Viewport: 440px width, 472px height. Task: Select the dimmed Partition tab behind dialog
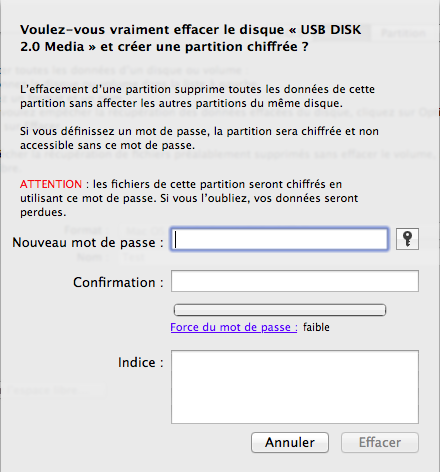[403, 33]
